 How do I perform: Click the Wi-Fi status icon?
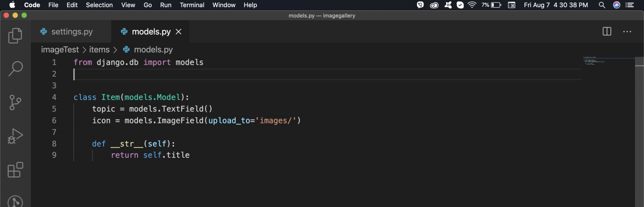473,5
